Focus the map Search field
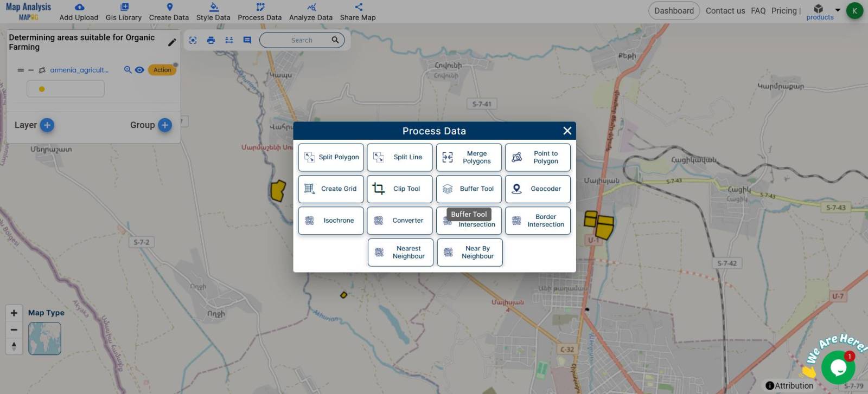868x394 pixels. 302,40
